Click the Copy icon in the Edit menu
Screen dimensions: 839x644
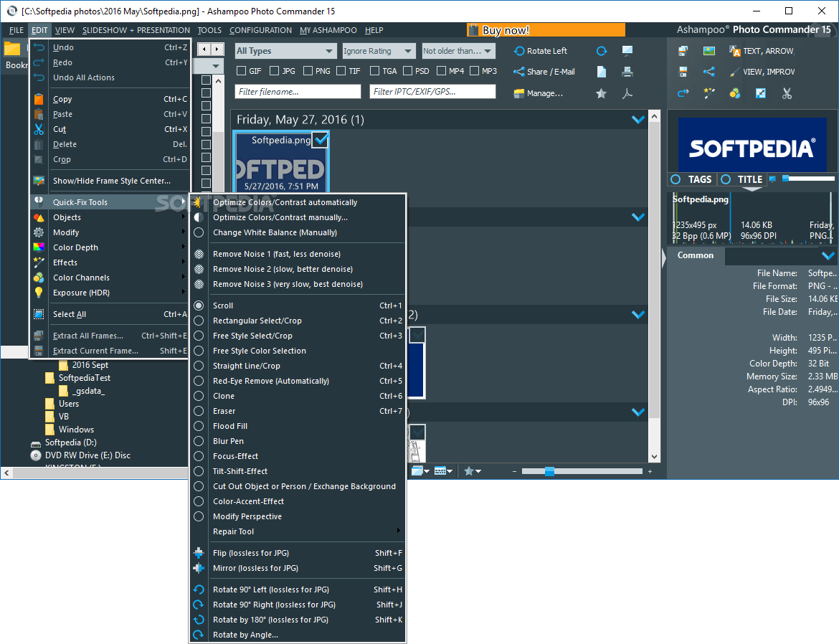tap(39, 99)
